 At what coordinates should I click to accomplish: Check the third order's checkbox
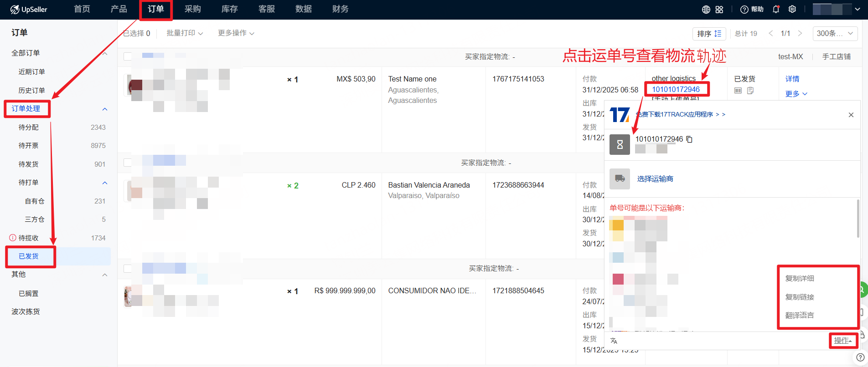click(x=128, y=269)
